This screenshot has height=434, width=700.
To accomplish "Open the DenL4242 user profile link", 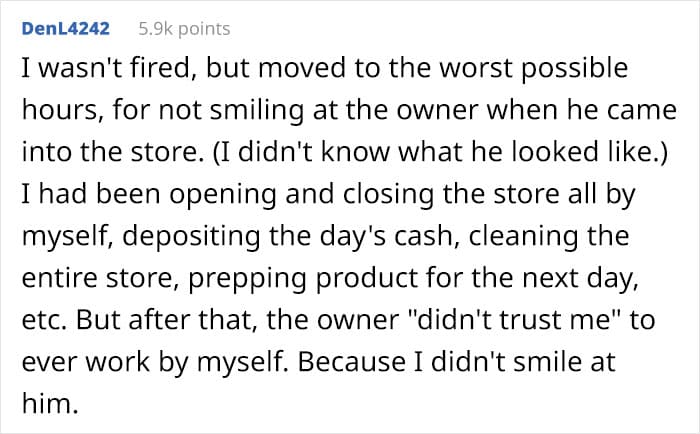I will 66,29.
